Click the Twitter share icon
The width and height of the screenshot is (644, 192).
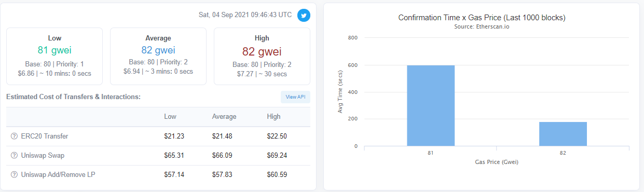tap(304, 15)
